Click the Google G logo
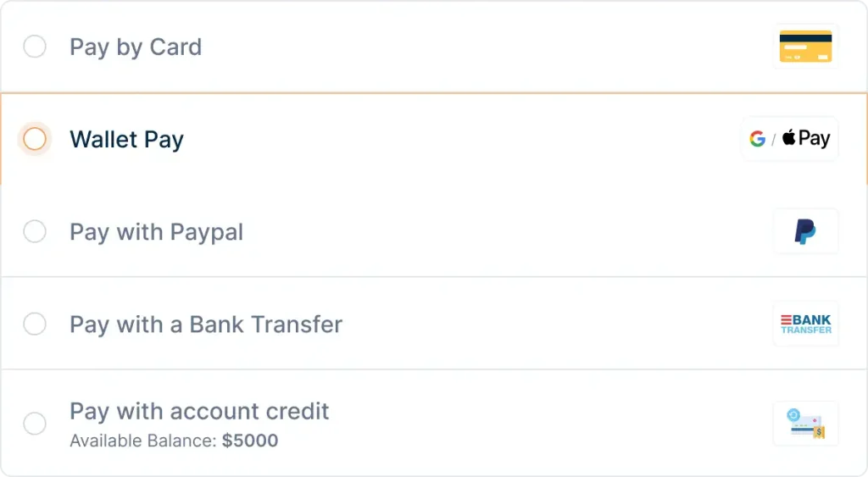868x477 pixels. coord(757,138)
